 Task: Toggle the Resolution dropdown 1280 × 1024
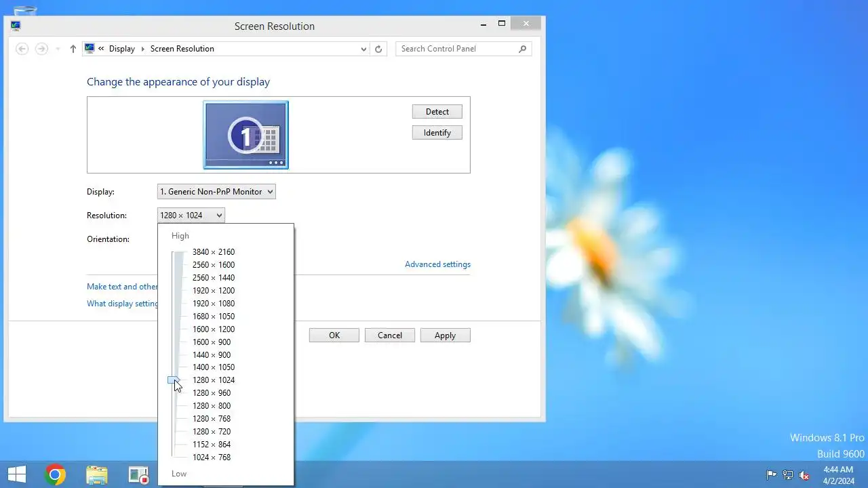191,216
